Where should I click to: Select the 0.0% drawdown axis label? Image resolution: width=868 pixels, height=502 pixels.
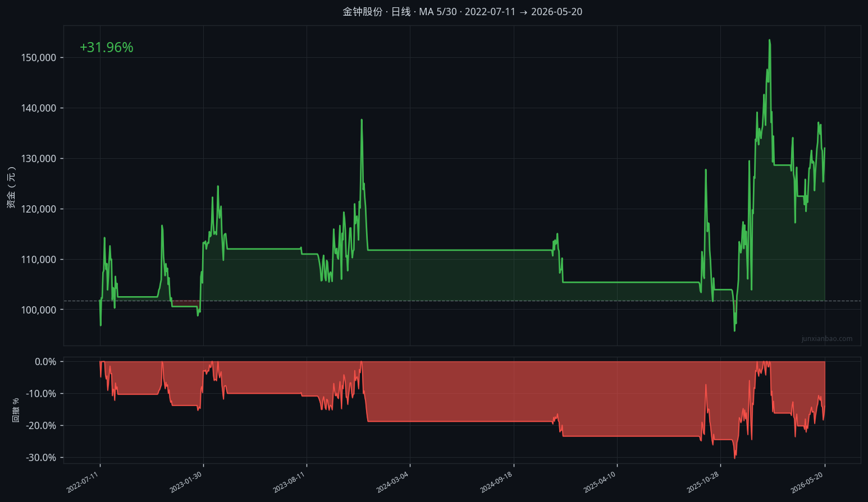[45, 362]
